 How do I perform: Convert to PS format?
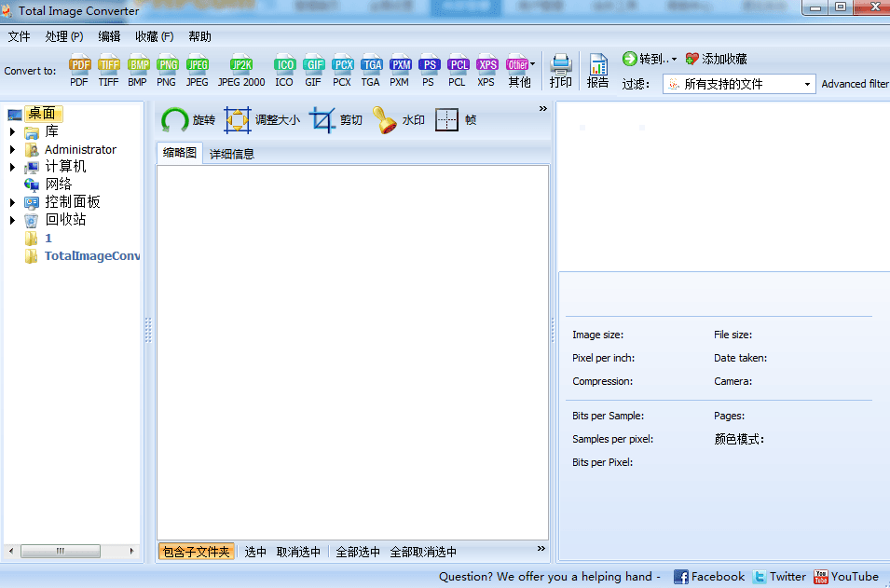pyautogui.click(x=429, y=71)
